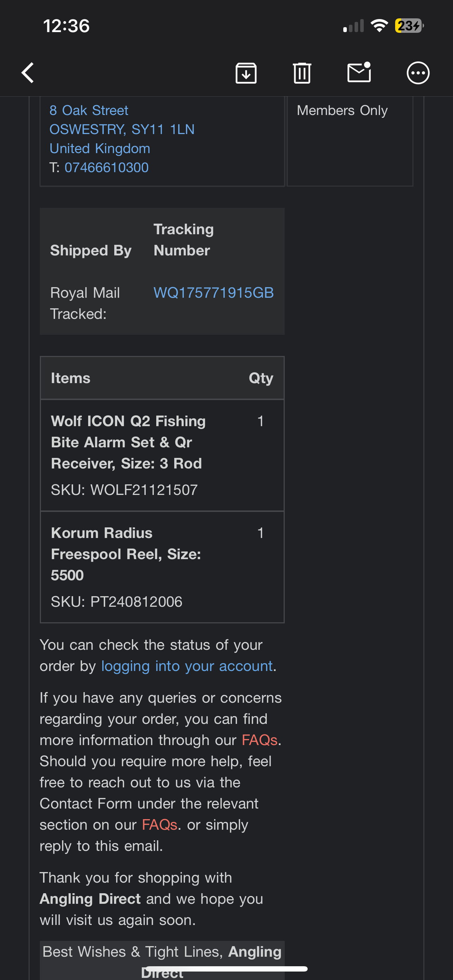Tap the clock showing 12:36
453x980 pixels.
point(66,26)
